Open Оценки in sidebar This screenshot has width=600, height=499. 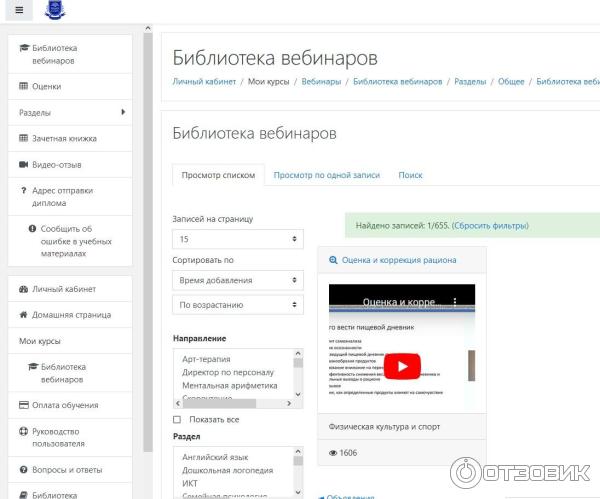click(x=70, y=86)
